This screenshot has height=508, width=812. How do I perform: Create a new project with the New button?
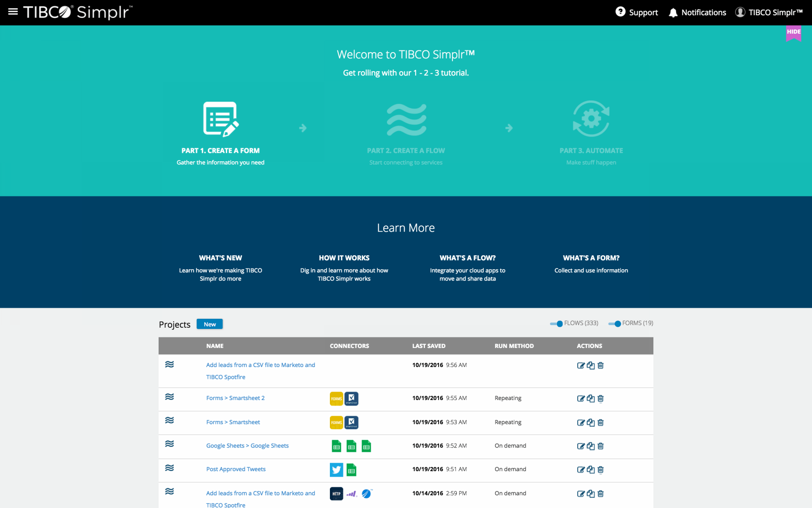coord(209,324)
